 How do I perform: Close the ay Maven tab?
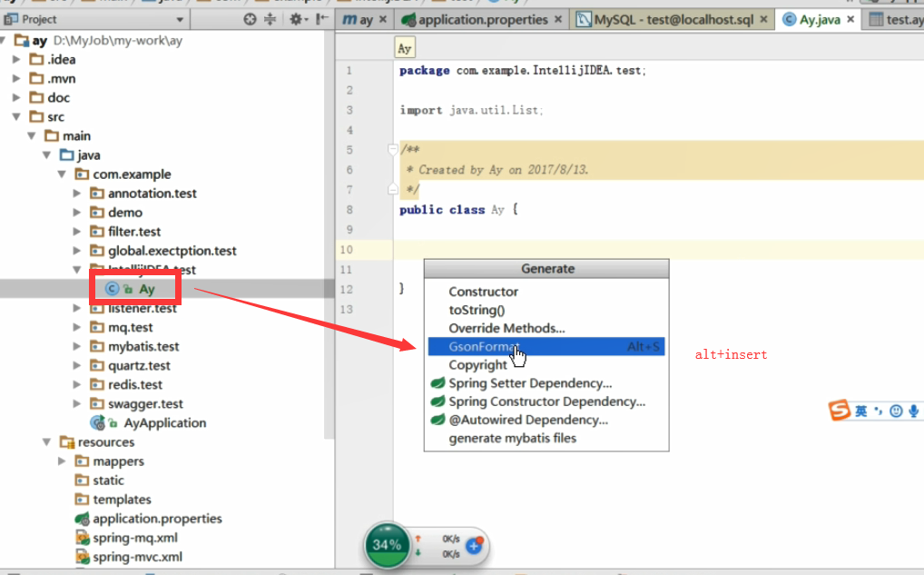[383, 19]
